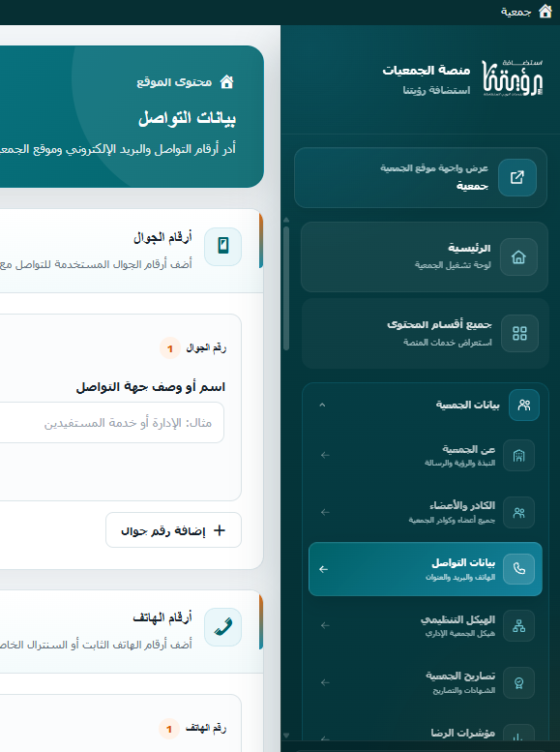This screenshot has width=560, height=752.
Task: Click the arrow on the الهيكل التنظيمي row
Action: [x=325, y=625]
